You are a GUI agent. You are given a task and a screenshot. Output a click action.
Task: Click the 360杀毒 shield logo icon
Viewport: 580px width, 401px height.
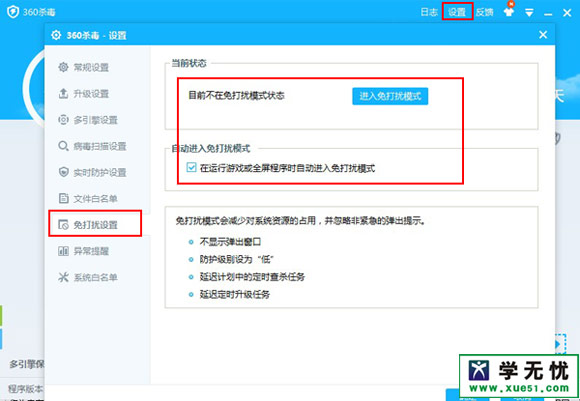[13, 12]
